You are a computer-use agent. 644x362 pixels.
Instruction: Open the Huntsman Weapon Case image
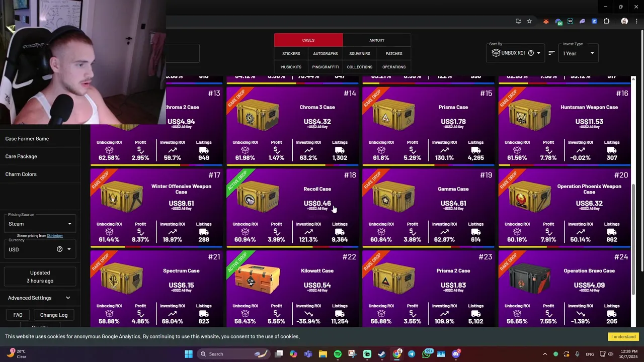click(x=530, y=114)
